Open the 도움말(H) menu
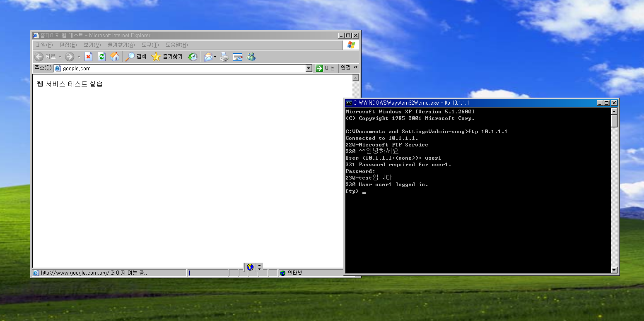This screenshot has height=321, width=644. [x=176, y=45]
